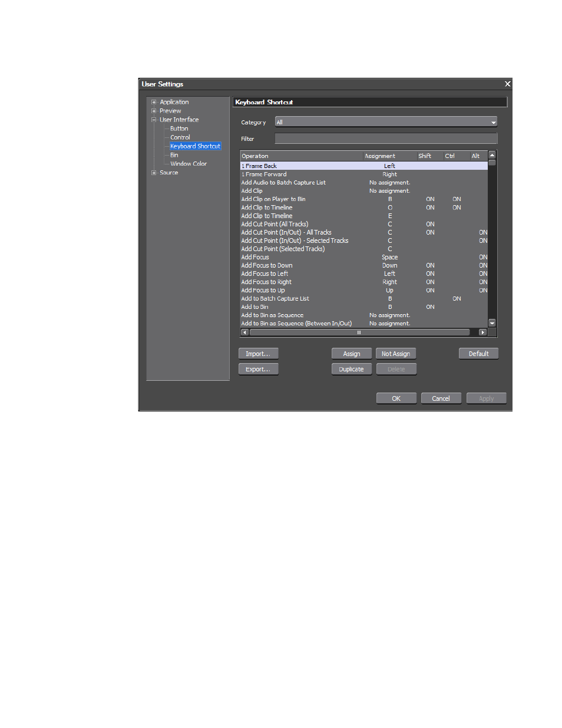This screenshot has width=562, height=728.
Task: Click the list scroll-up arrow
Action: [492, 155]
